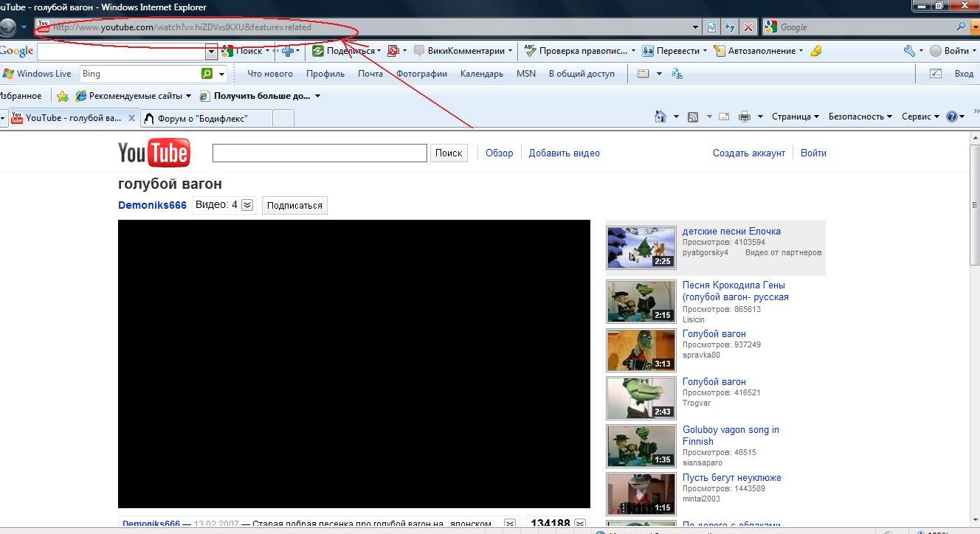
Task: Expand the Видео: 4 dropdown arrow
Action: tap(247, 205)
